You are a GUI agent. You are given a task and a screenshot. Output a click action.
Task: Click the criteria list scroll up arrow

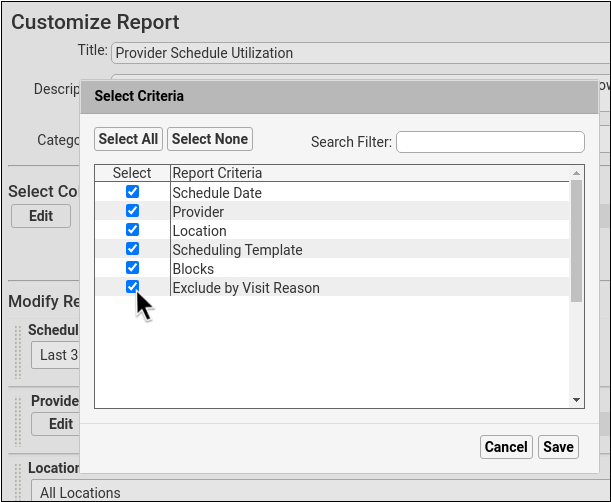click(x=576, y=173)
